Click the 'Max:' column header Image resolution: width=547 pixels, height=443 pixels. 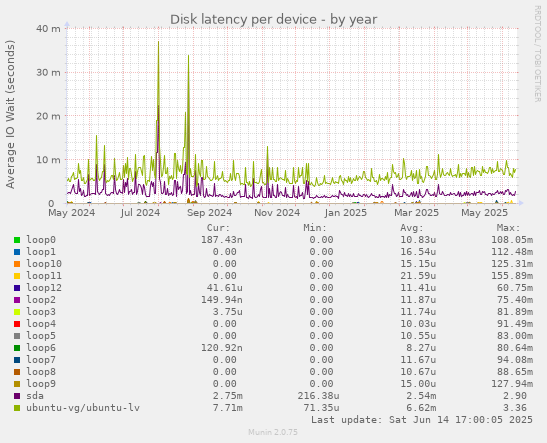(508, 228)
